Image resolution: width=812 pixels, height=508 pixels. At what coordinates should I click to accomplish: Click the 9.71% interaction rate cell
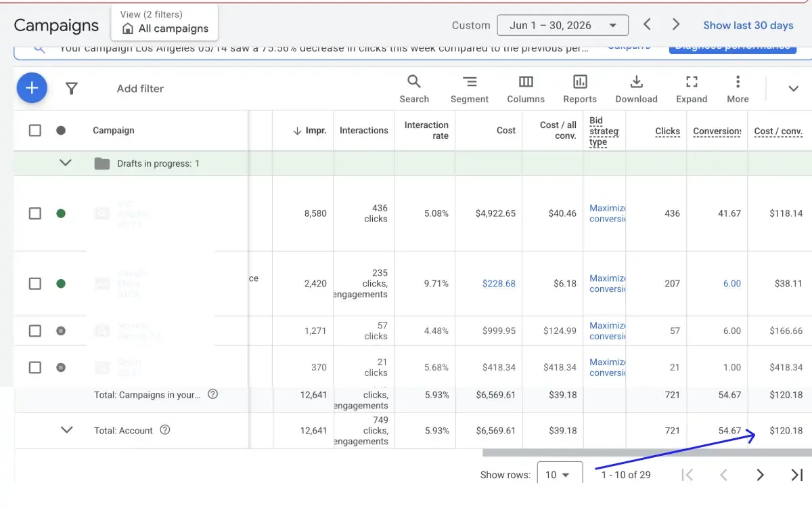(x=436, y=284)
